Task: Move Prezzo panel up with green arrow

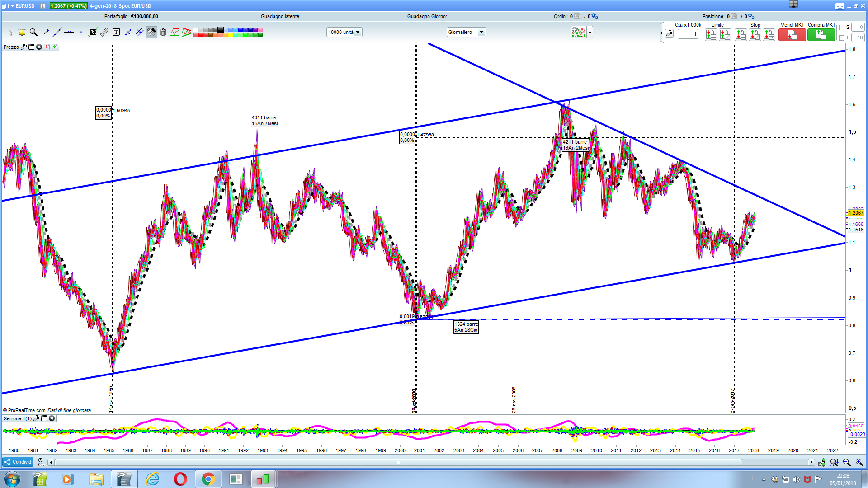Action: click(x=54, y=47)
